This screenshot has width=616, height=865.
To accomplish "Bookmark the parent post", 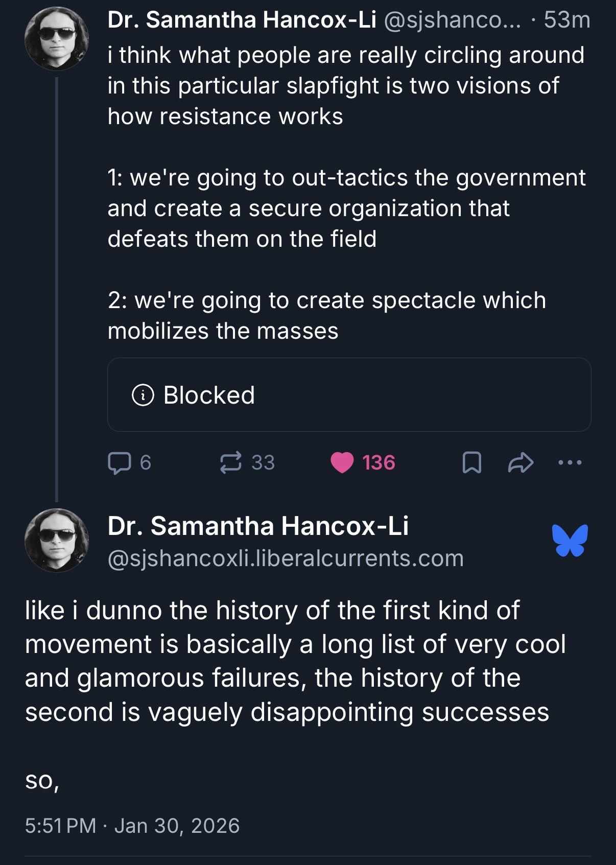I will click(471, 463).
